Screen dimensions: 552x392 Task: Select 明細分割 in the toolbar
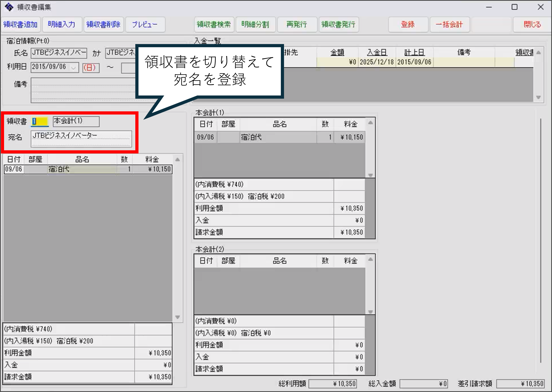tap(255, 24)
